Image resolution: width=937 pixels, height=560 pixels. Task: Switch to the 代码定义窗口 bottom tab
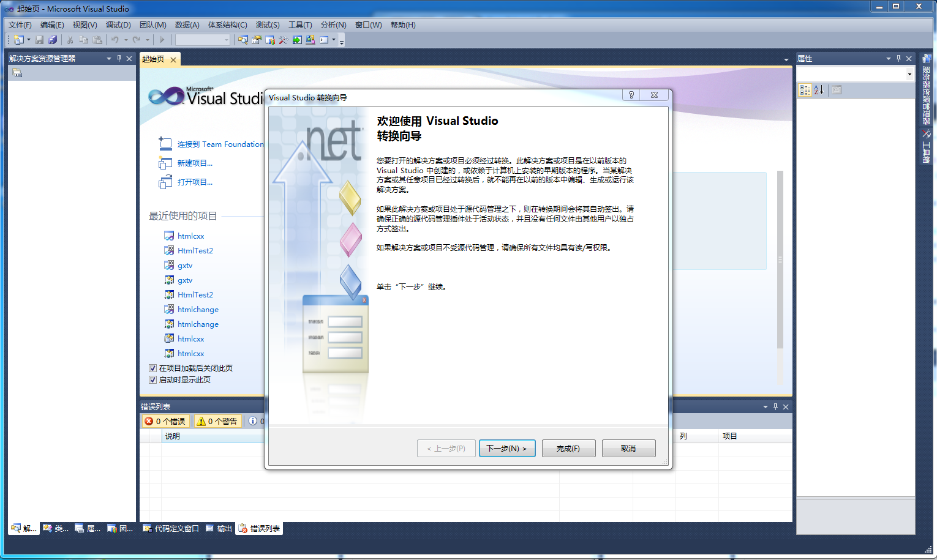point(171,529)
